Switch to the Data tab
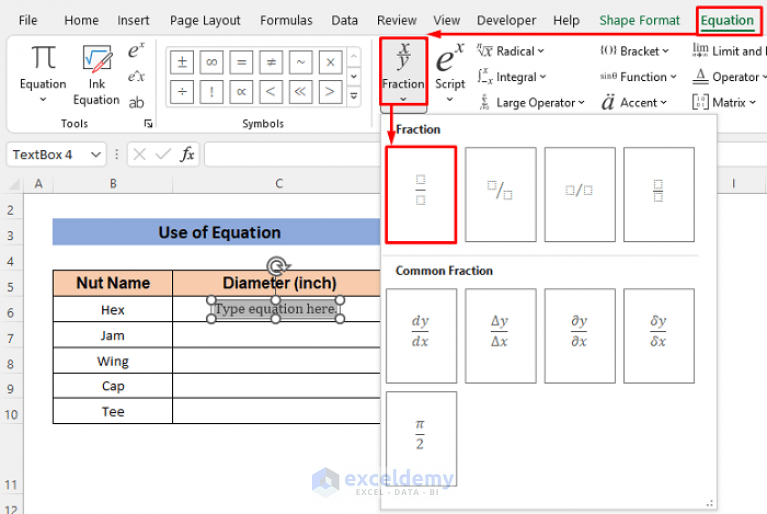This screenshot has height=514, width=767. click(344, 20)
